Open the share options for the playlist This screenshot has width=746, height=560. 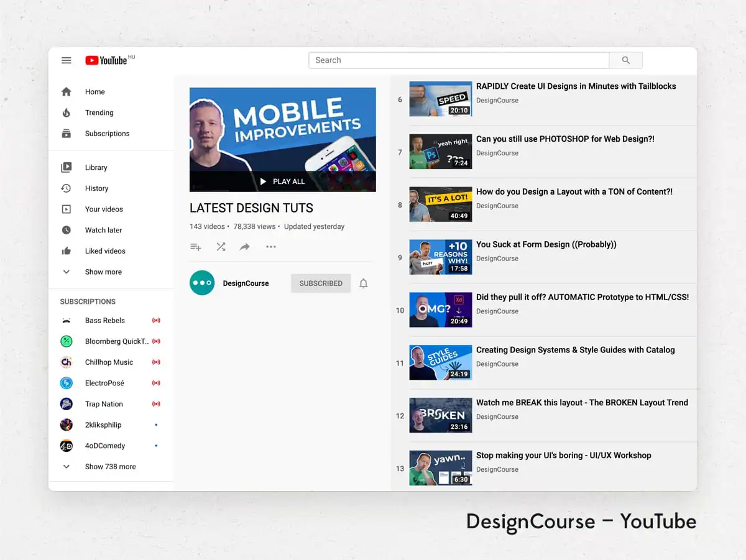pos(245,247)
